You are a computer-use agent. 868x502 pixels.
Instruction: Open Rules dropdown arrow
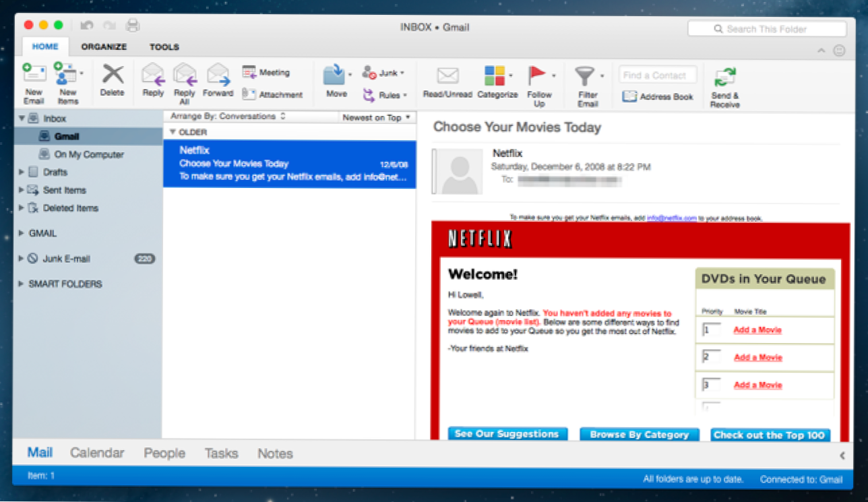405,96
